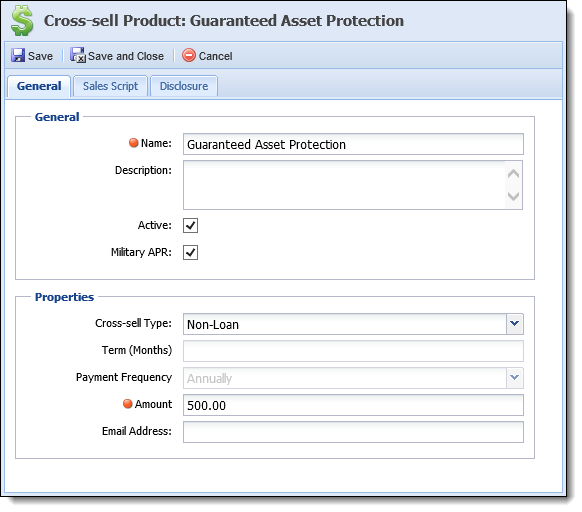
Task: Click the scroll up arrow in Description
Action: pos(513,173)
